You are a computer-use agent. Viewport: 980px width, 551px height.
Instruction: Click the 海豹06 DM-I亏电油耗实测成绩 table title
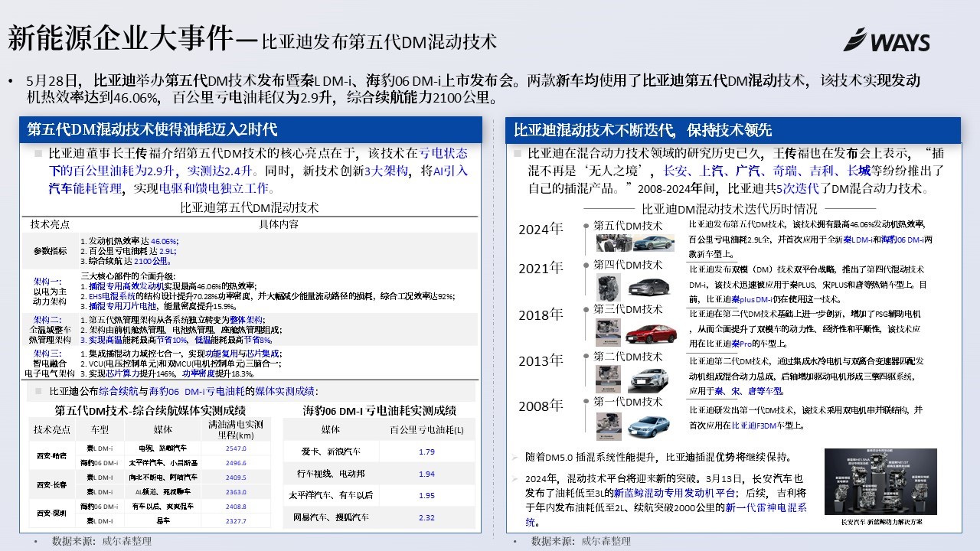pyautogui.click(x=380, y=410)
